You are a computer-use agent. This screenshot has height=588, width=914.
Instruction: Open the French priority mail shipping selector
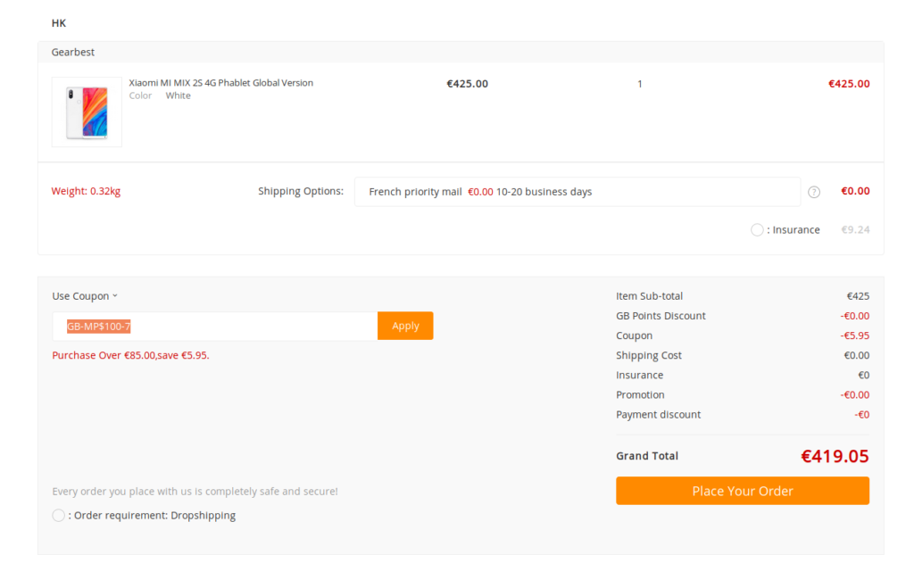577,192
